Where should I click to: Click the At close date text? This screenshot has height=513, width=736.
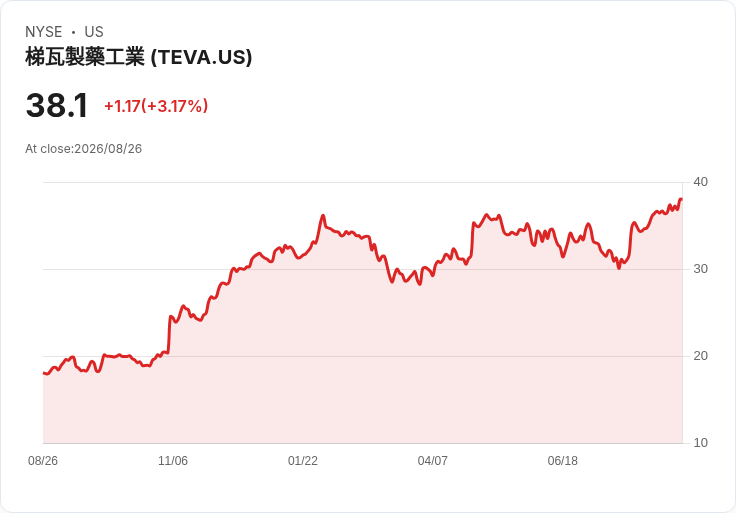[84, 149]
